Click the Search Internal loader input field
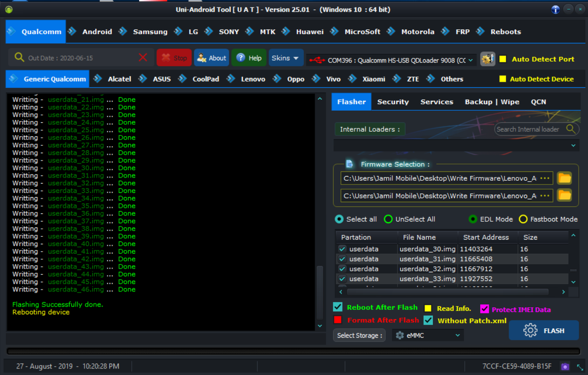588x375 pixels. tap(528, 129)
